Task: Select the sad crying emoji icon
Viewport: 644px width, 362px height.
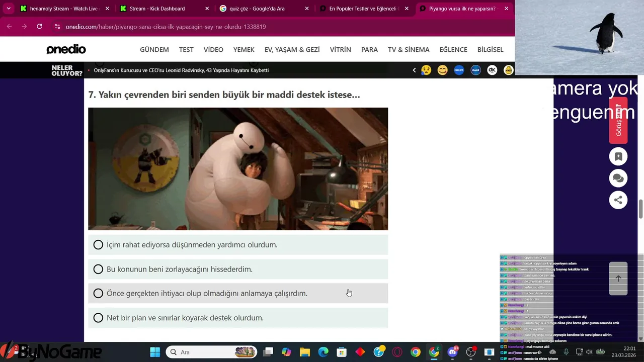Action: 426,70
